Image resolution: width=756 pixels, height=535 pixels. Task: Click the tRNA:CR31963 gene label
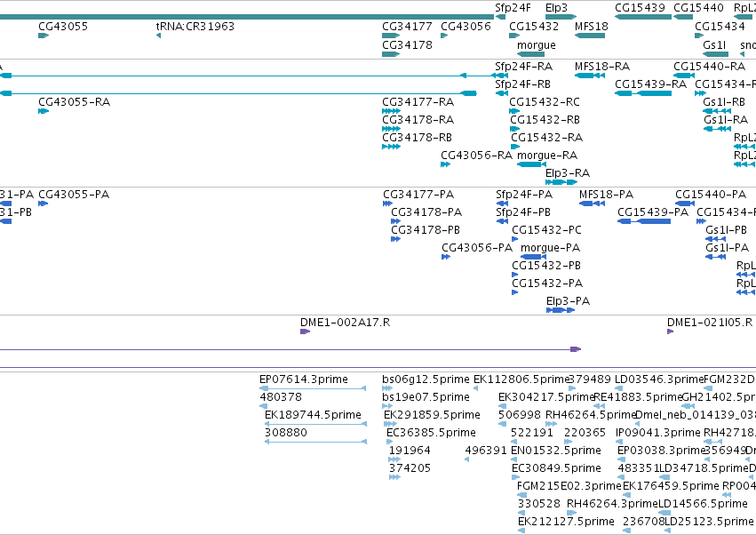195,27
